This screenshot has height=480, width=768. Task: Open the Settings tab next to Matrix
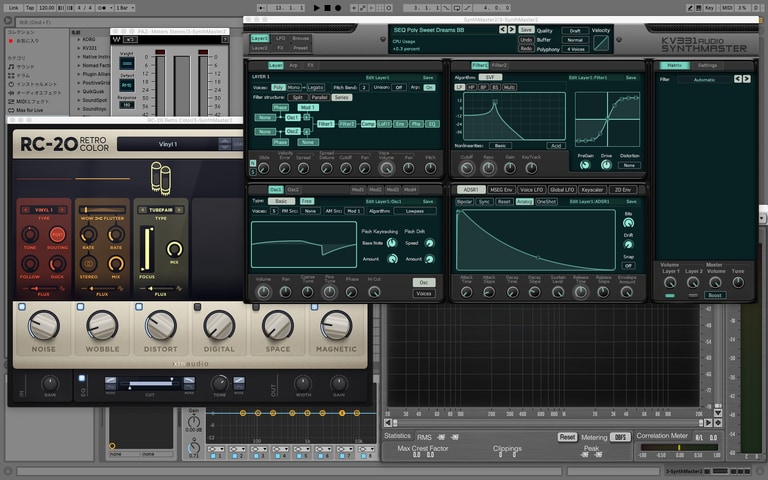(707, 65)
